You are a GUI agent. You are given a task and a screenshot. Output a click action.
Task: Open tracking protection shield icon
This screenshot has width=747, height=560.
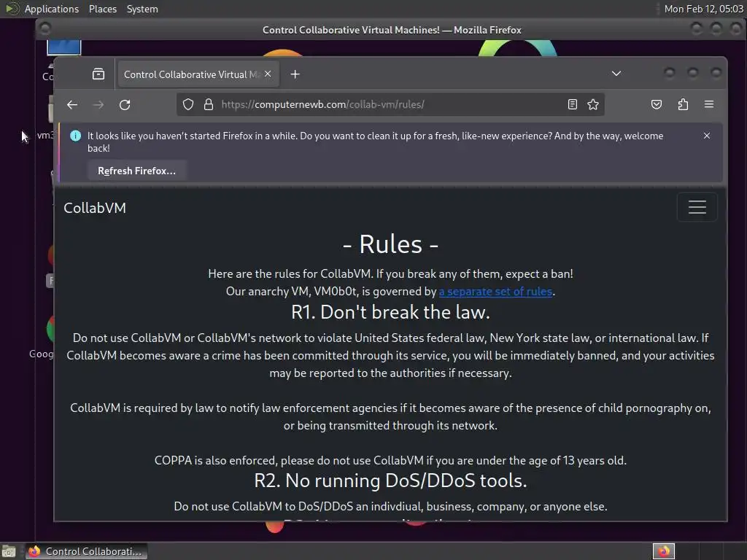click(x=188, y=104)
